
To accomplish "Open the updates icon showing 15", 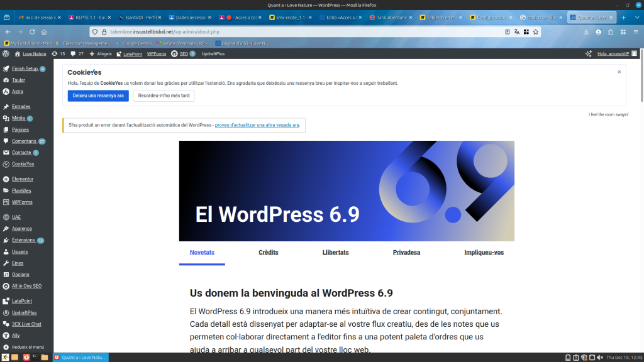I will [58, 54].
